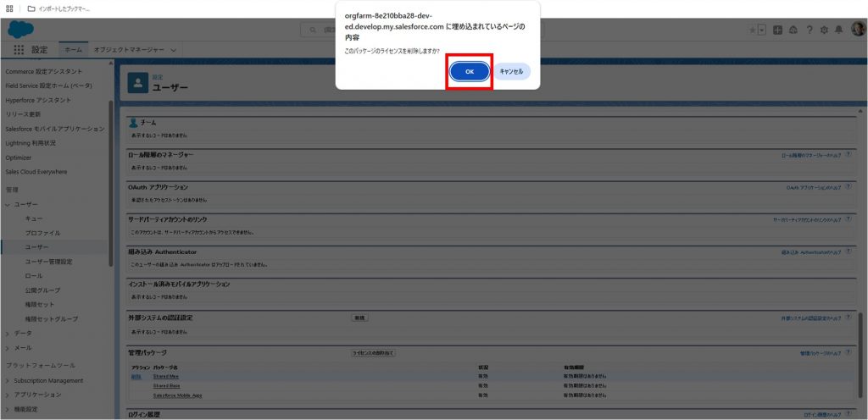The height and width of the screenshot is (420, 868).
Task: Click the global actions plus icon
Action: point(778,30)
